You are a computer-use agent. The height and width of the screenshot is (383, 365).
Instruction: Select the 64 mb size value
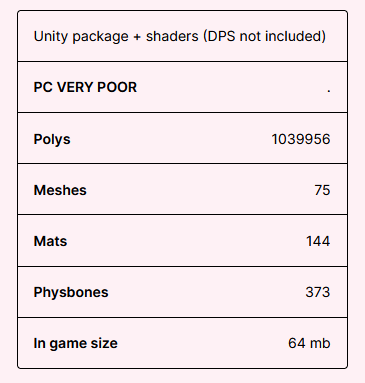click(309, 343)
